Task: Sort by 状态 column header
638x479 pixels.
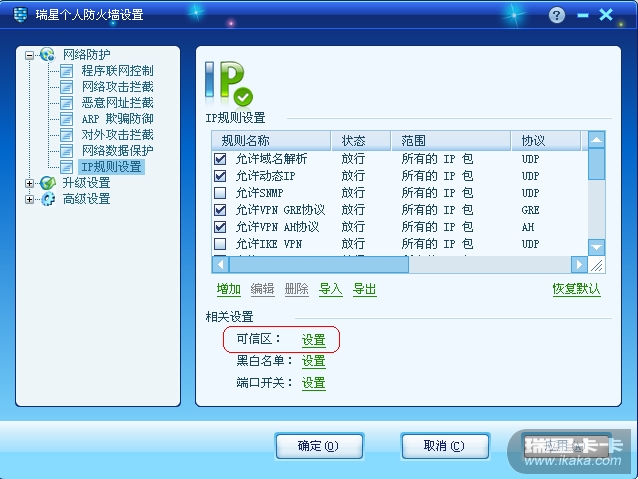Action: [x=361, y=141]
